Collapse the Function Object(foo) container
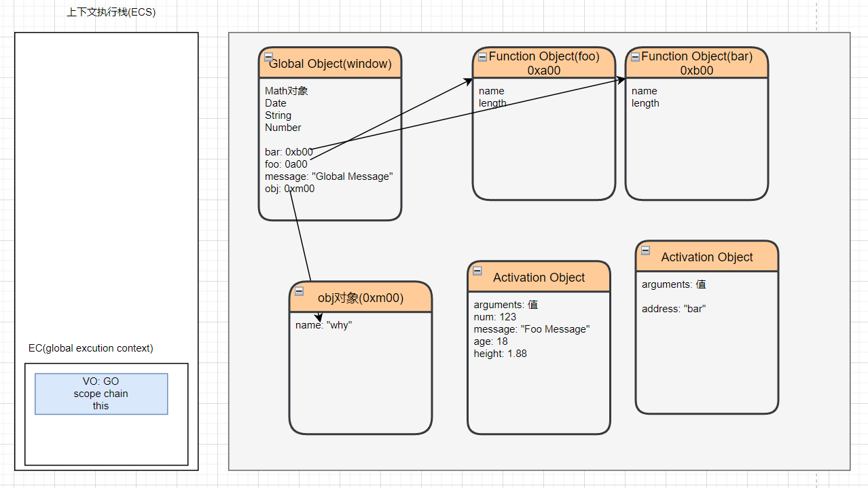 (x=482, y=57)
